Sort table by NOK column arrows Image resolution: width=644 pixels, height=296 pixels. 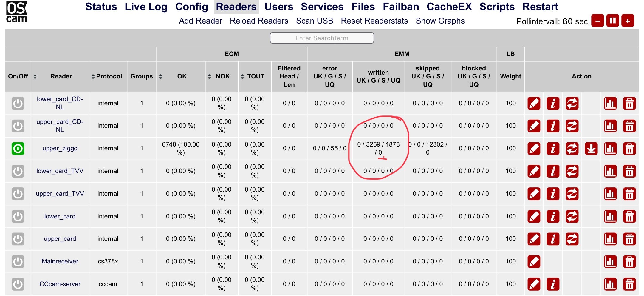pyautogui.click(x=209, y=77)
